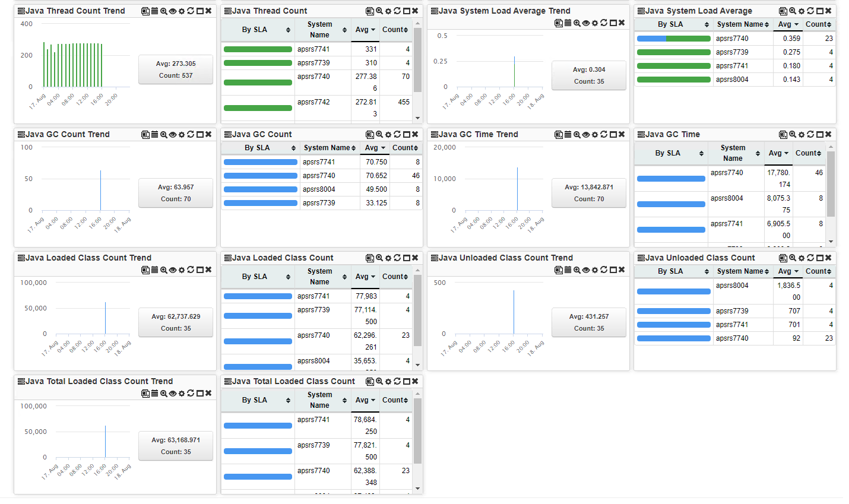Toggle eye icon in Java Loaded Class Count Trend
The width and height of the screenshot is (849, 504).
(x=172, y=270)
